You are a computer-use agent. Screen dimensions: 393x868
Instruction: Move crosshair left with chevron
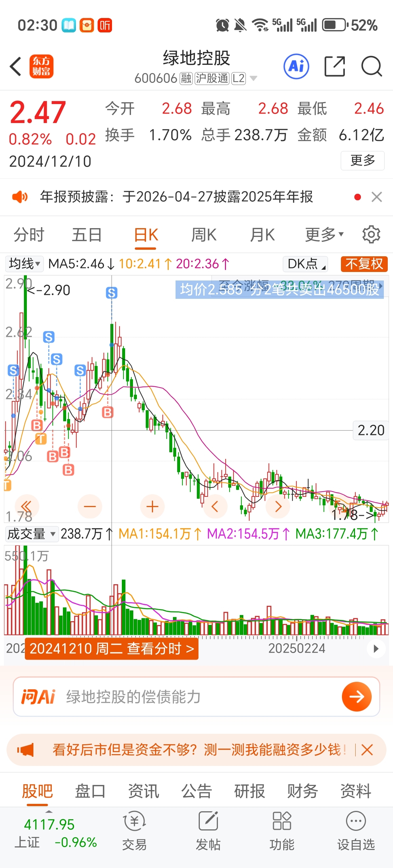pyautogui.click(x=215, y=506)
